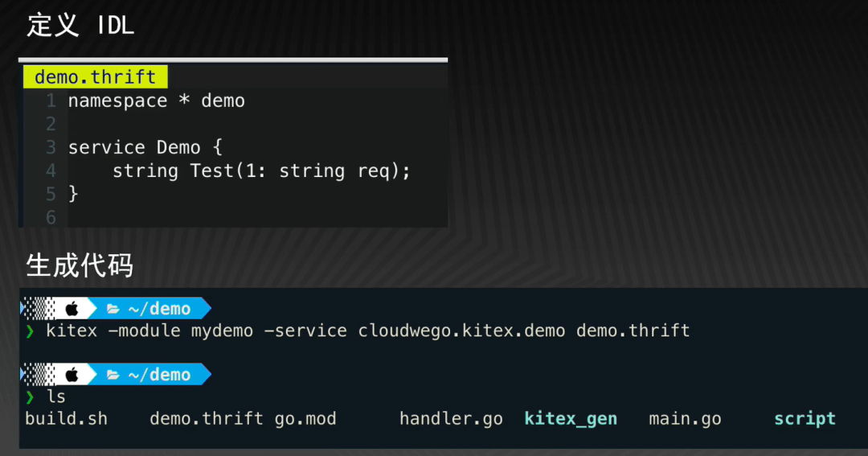
Task: Click handler.go in the ls output
Action: 451,419
